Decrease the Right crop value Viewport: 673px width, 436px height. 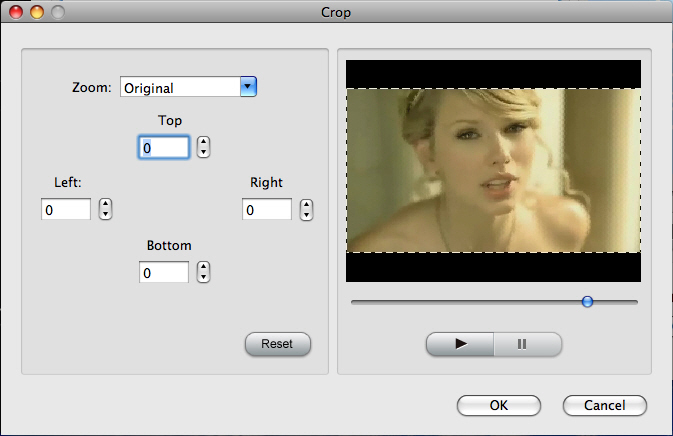306,215
